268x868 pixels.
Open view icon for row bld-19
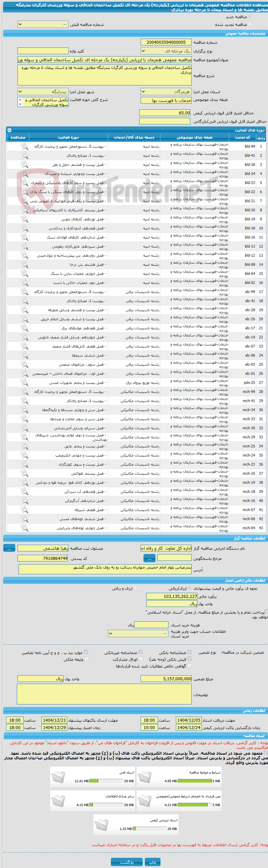coord(24,219)
